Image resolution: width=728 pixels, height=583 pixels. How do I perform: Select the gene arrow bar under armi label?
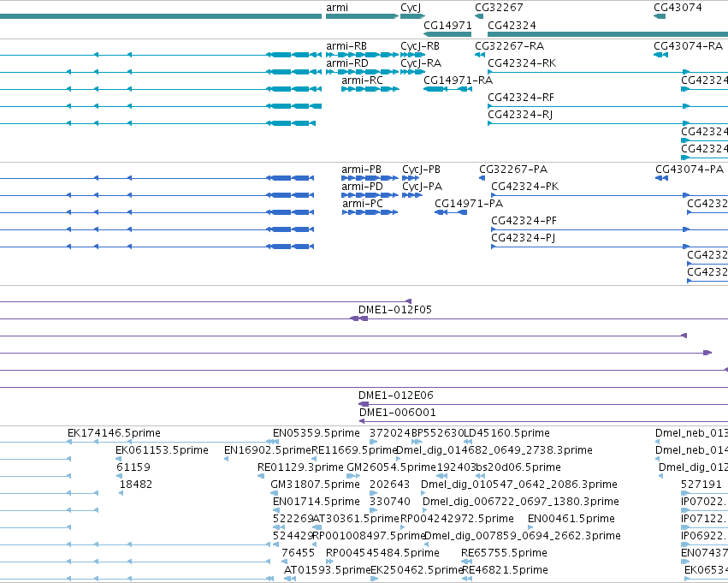[x=362, y=17]
